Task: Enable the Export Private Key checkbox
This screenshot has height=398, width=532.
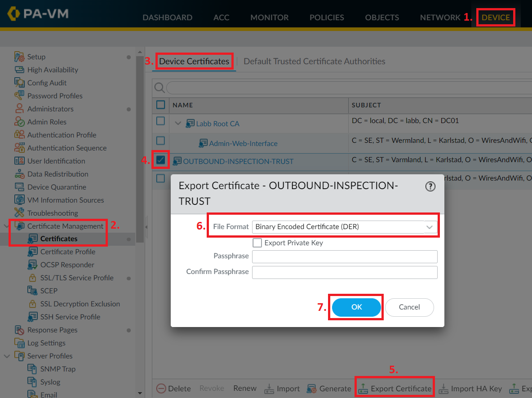Action: tap(257, 243)
